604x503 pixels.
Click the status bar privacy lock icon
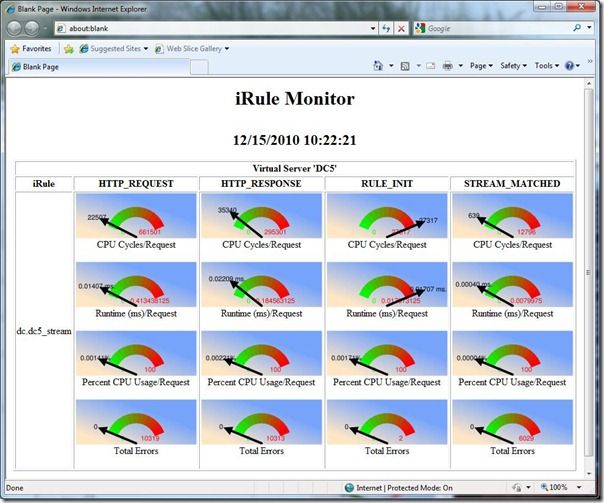517,488
